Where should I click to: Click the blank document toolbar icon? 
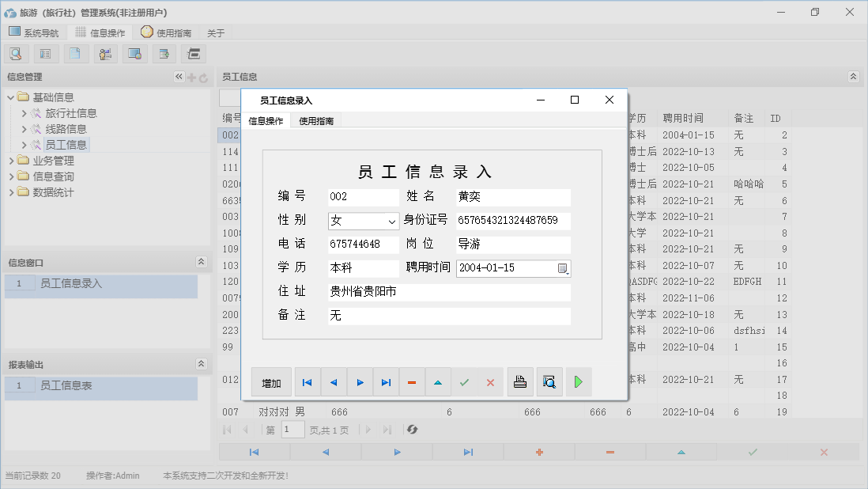coord(75,53)
